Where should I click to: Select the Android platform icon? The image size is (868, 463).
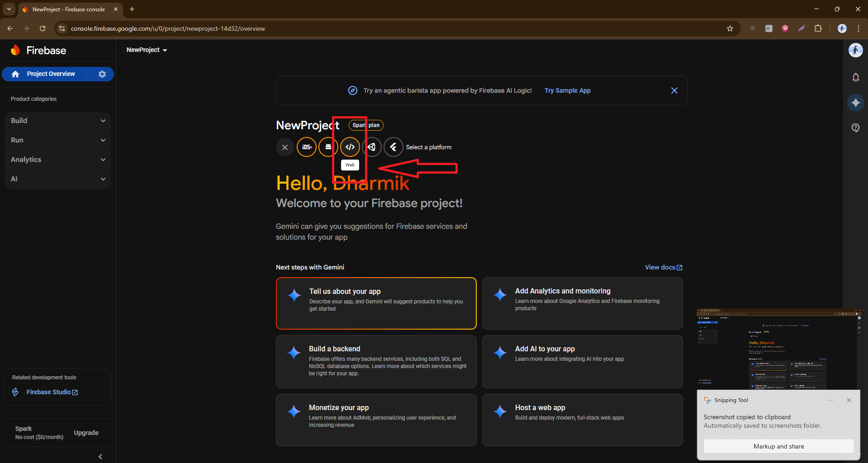(x=328, y=147)
